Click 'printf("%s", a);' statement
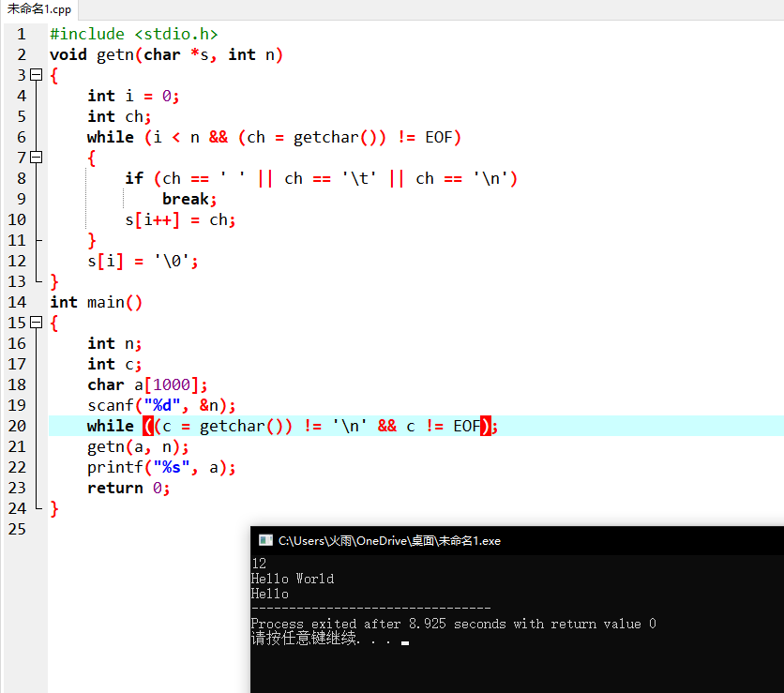Screen dimensions: 784x693 coord(161,468)
